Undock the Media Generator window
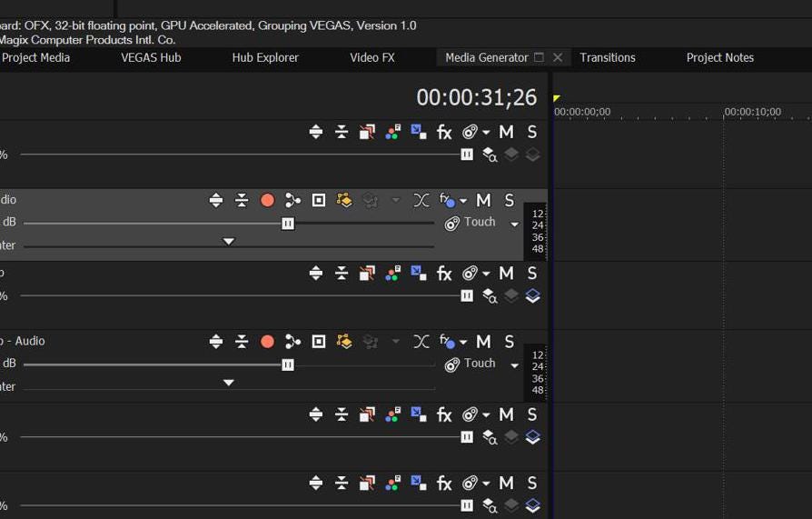This screenshot has width=812, height=519. 540,57
